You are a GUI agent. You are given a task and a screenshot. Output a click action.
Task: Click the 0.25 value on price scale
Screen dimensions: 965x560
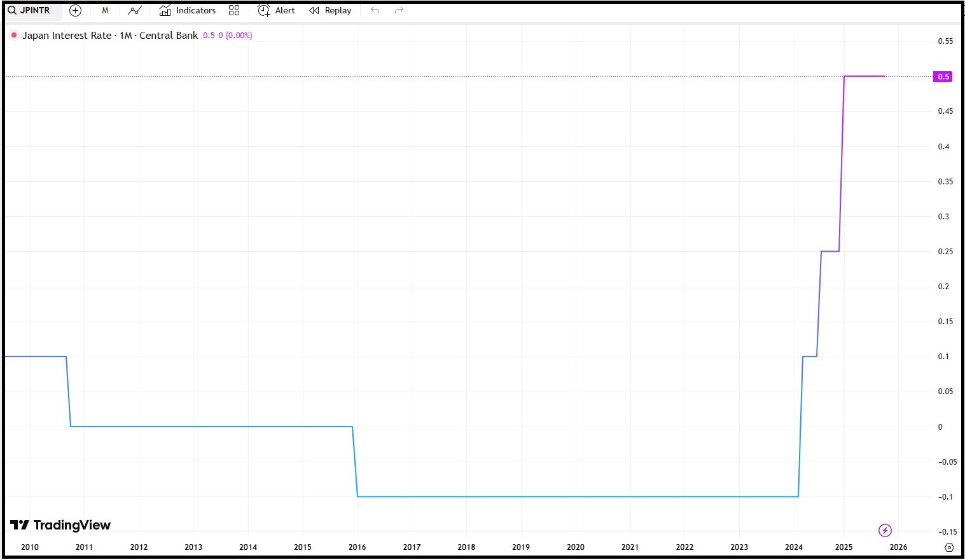(x=945, y=252)
